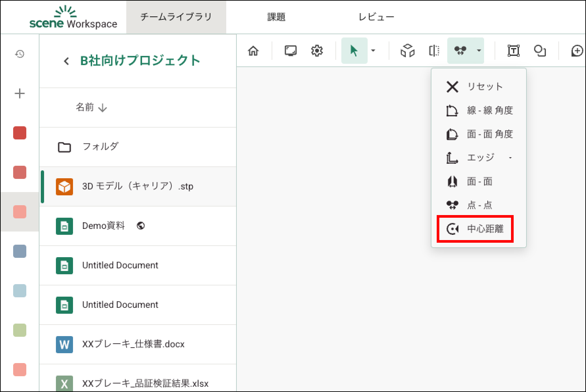Expand the エッジ submenu
Screen dimensions: 586x392
[x=510, y=158]
